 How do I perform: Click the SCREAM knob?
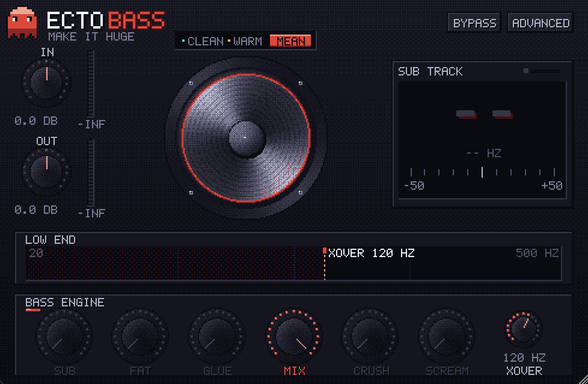[447, 336]
